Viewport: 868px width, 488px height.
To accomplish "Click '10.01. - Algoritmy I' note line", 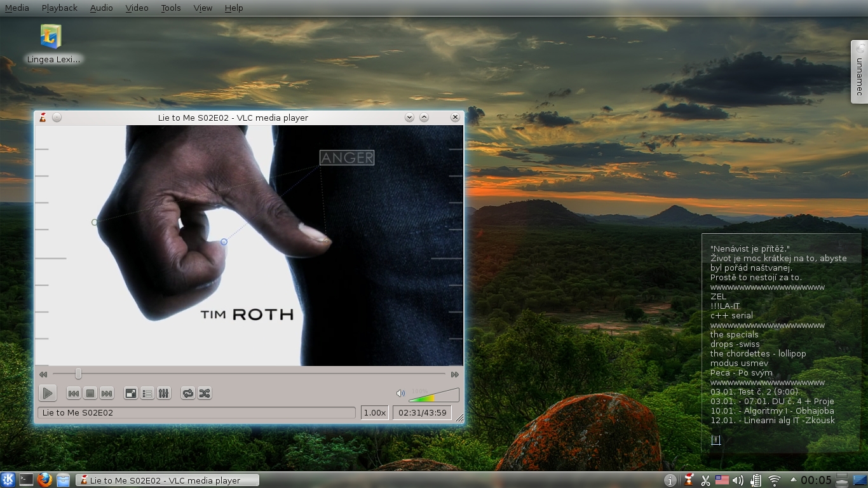I will (x=772, y=410).
